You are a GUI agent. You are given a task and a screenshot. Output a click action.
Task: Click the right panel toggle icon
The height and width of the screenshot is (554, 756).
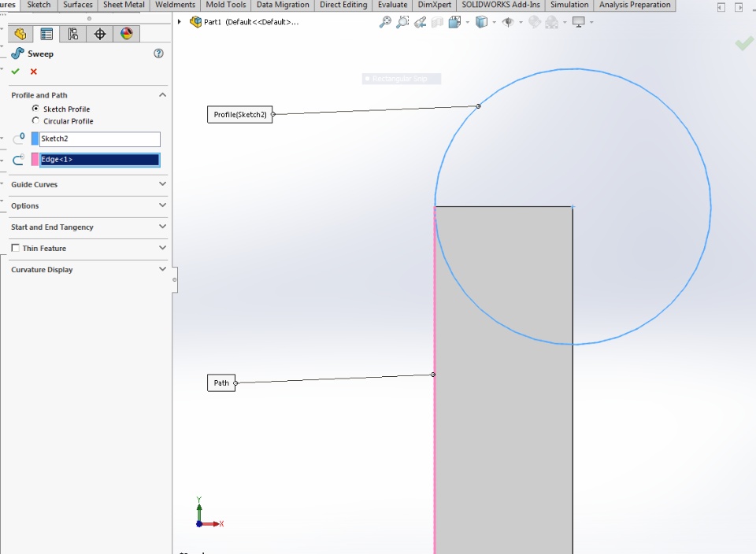[x=738, y=7]
